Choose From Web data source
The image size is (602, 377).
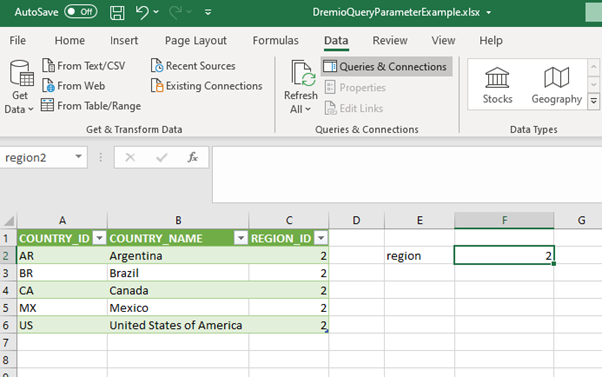point(73,86)
